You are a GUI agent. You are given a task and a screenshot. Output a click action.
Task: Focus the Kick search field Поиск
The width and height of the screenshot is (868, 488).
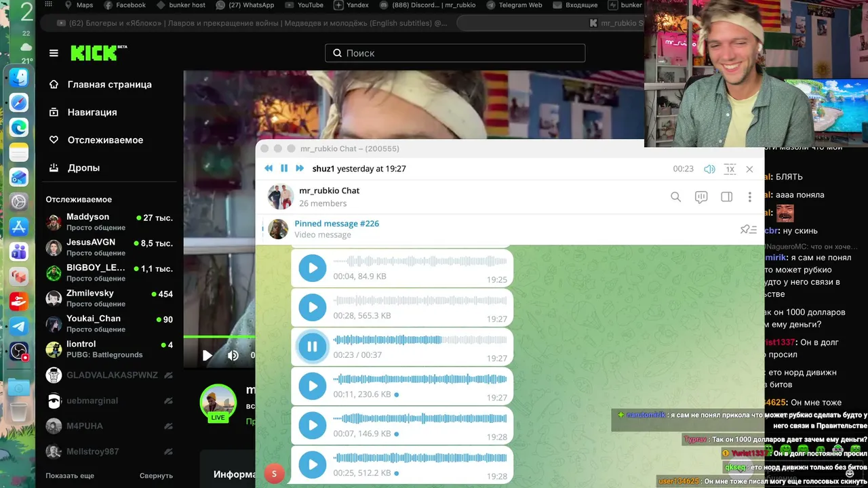click(455, 53)
